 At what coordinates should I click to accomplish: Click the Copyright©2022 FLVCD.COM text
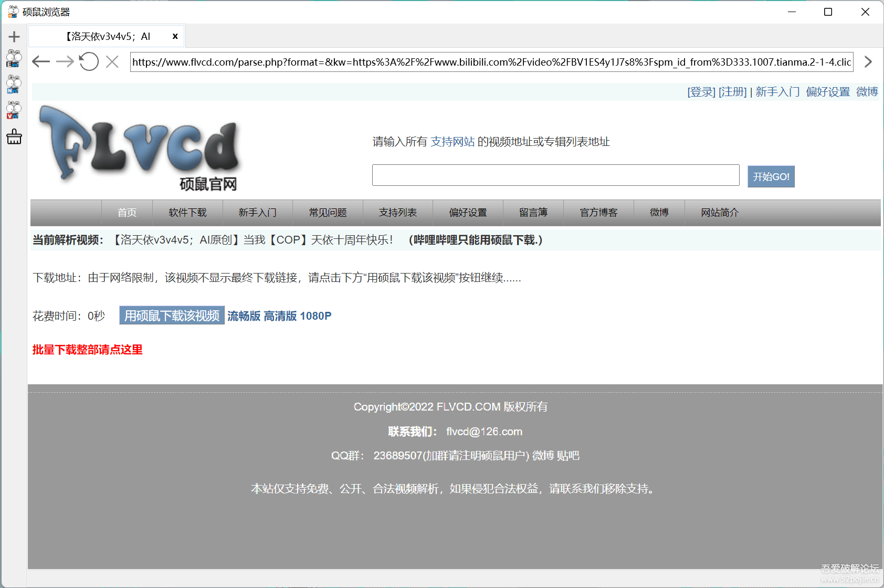[x=450, y=407]
